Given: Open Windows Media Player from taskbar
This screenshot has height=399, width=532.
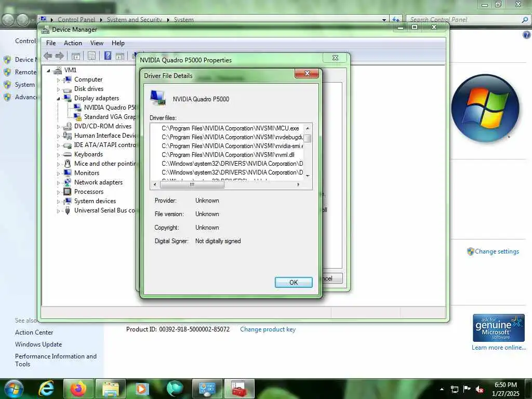Looking at the screenshot, I should (142, 389).
